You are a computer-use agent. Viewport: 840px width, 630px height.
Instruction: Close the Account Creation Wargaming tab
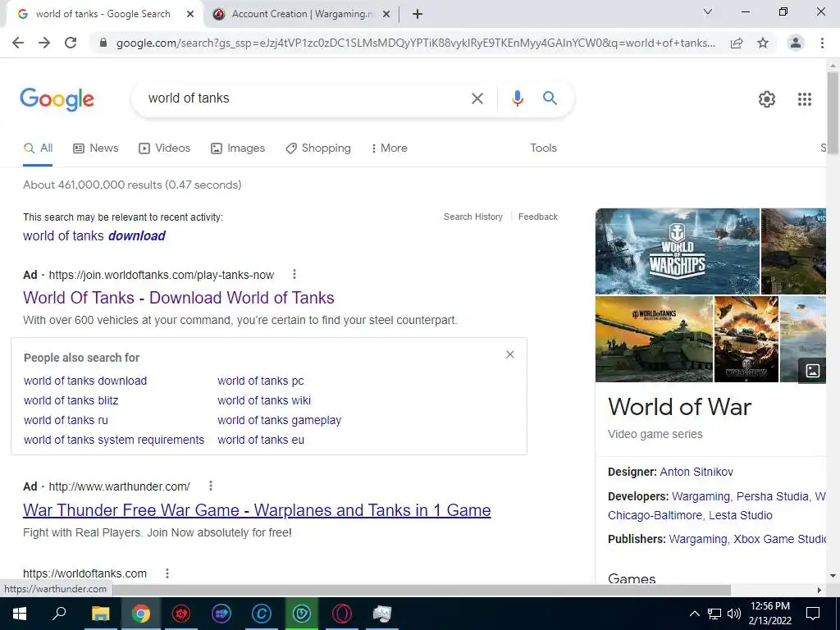click(386, 14)
